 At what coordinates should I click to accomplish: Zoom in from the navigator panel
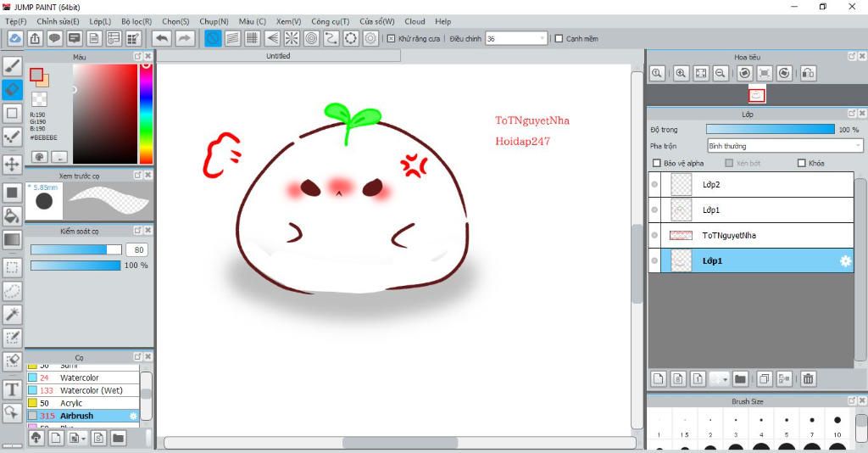pyautogui.click(x=681, y=73)
